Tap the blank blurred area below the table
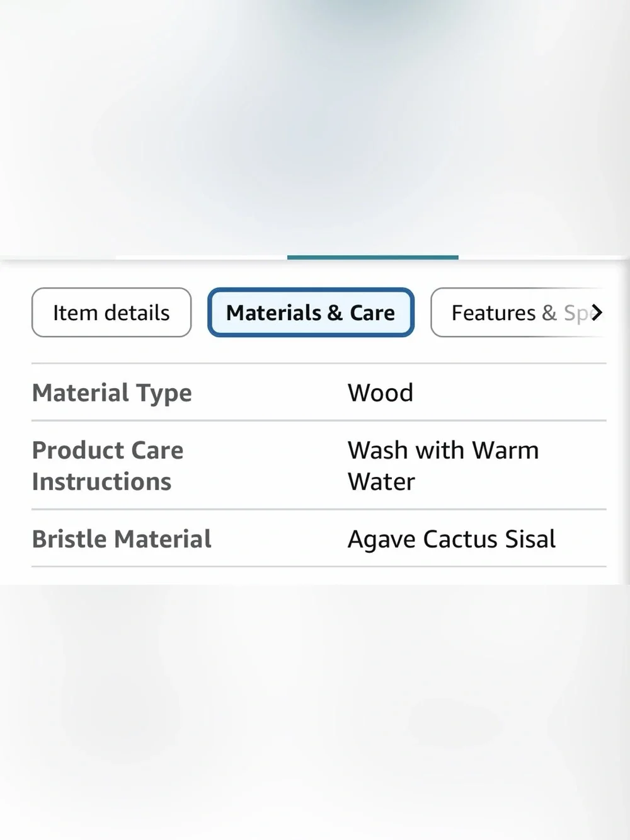630x840 pixels. [x=315, y=712]
